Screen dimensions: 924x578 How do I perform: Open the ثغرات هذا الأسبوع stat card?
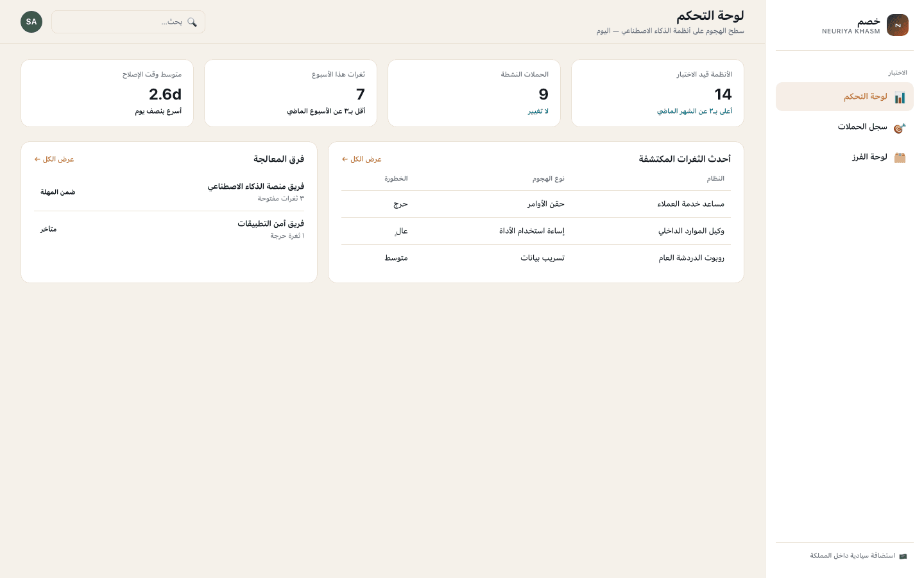291,93
